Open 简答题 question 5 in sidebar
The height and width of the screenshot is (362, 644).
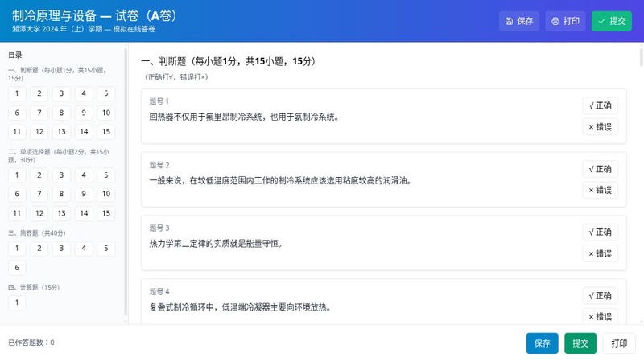click(106, 249)
